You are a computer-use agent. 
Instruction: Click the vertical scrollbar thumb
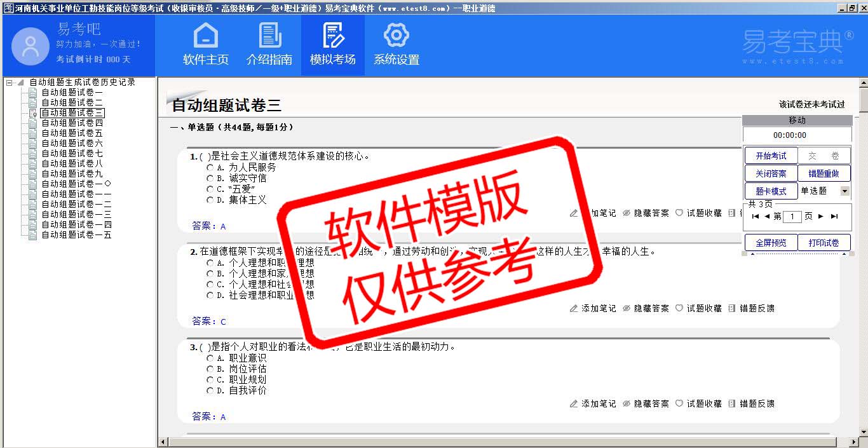pyautogui.click(x=864, y=101)
